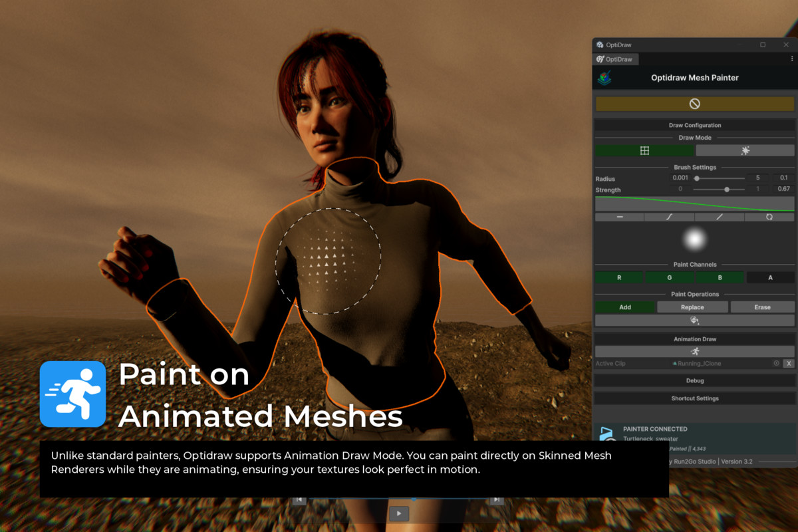Select the Add paint operation
Viewport: 798px width, 532px height.
pos(625,307)
